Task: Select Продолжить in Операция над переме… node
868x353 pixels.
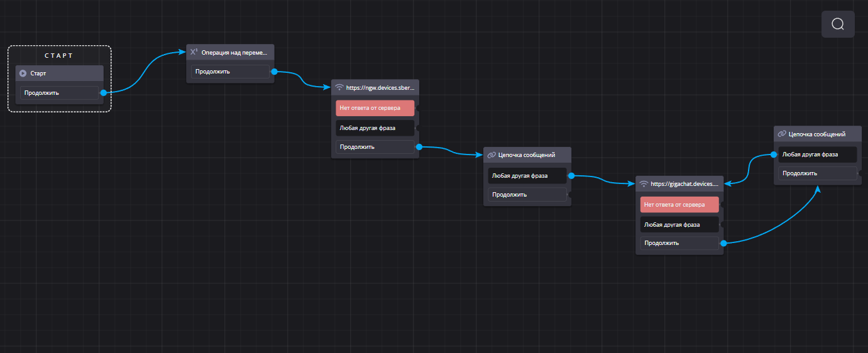Action: 230,72
